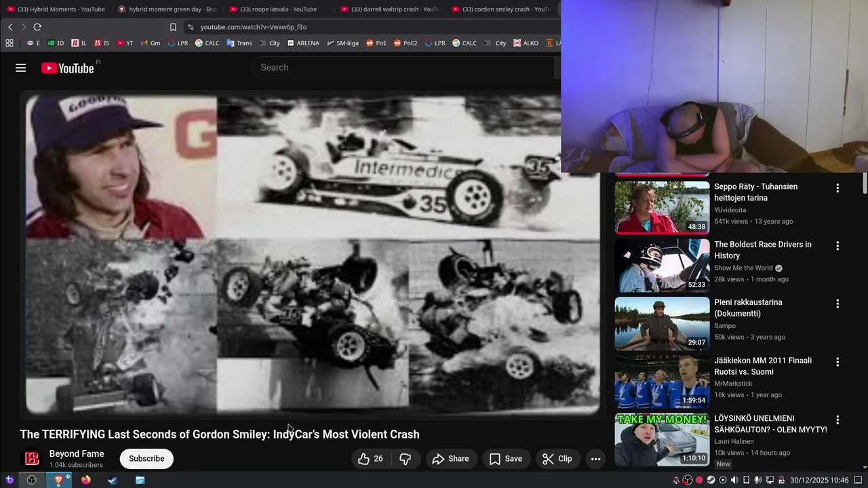The image size is (868, 488).
Task: Open the IO bookmark
Action: (56, 43)
